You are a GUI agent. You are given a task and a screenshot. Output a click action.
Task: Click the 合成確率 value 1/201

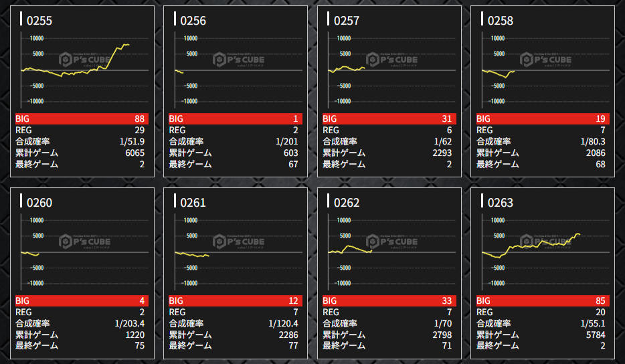286,141
